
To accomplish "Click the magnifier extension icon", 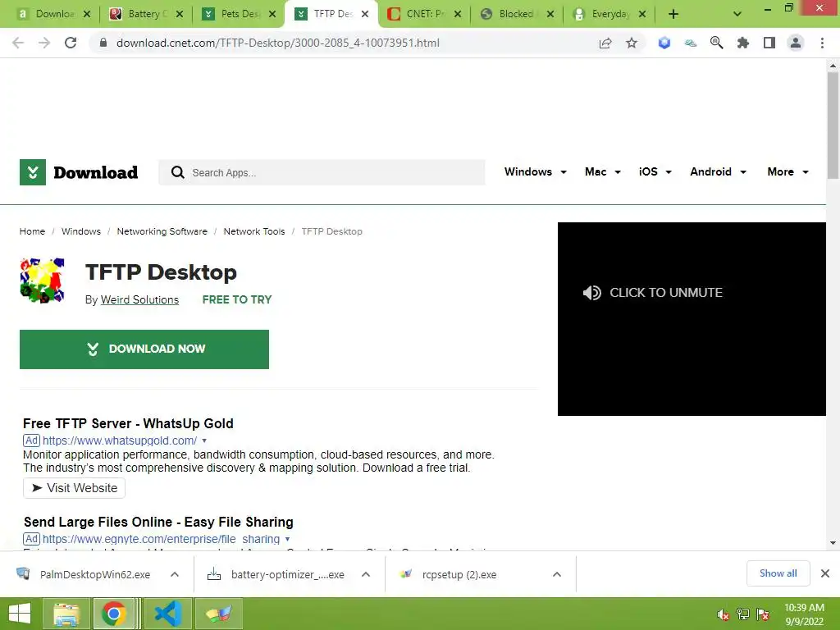I will tap(716, 43).
